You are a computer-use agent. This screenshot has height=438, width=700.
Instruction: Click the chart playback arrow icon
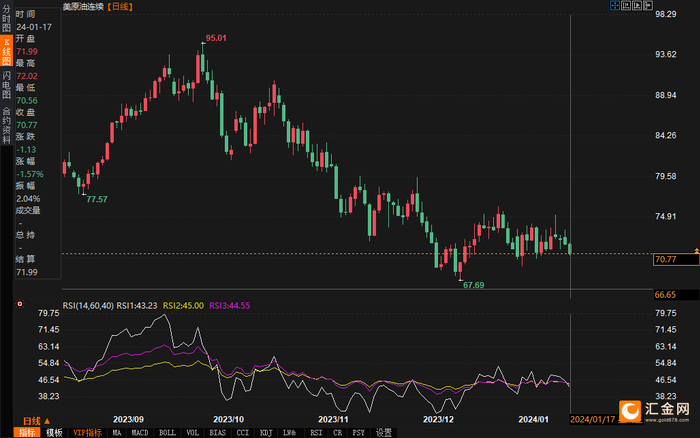(637, 5)
